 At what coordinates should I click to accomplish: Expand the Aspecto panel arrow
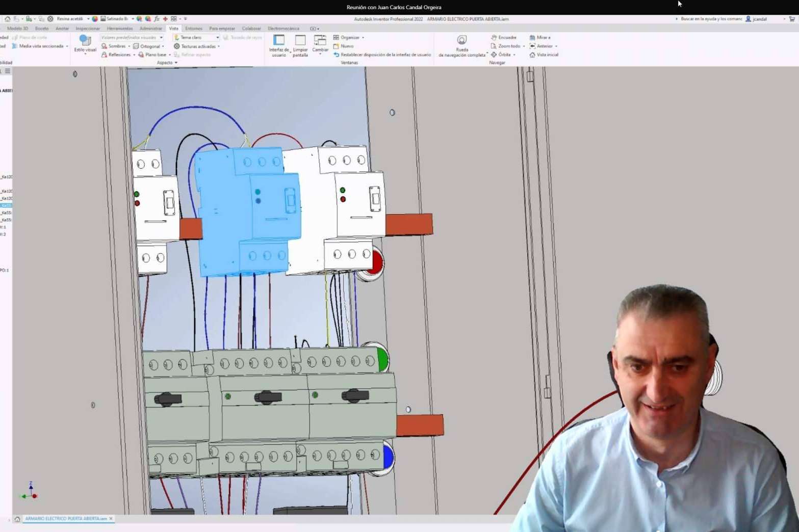pyautogui.click(x=176, y=63)
